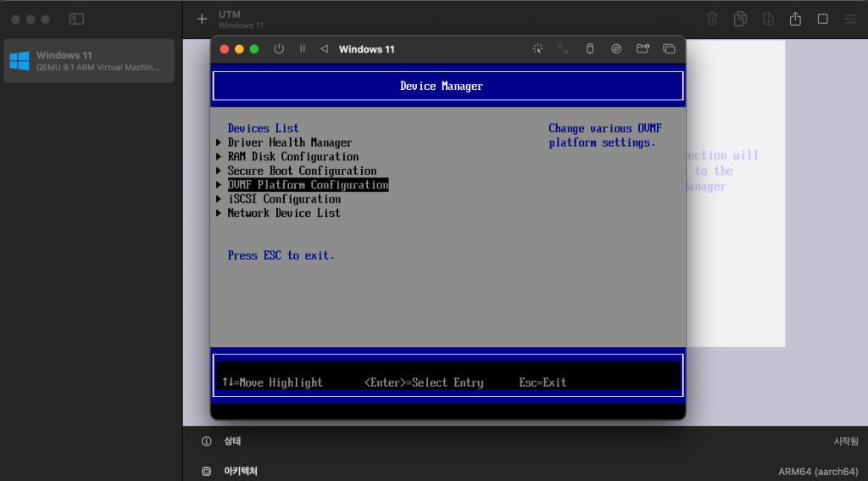Viewport: 868px width, 481px height.
Task: Click the 시작됨 status value
Action: [x=846, y=441]
